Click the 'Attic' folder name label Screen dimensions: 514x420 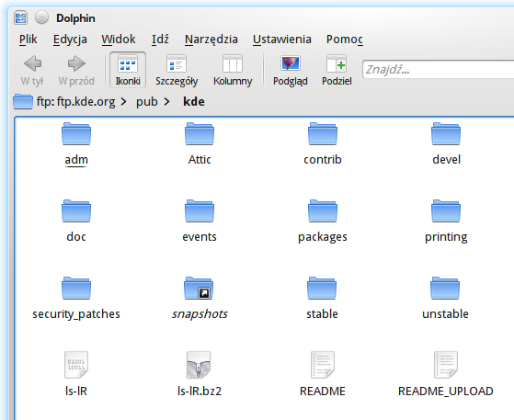click(x=200, y=160)
